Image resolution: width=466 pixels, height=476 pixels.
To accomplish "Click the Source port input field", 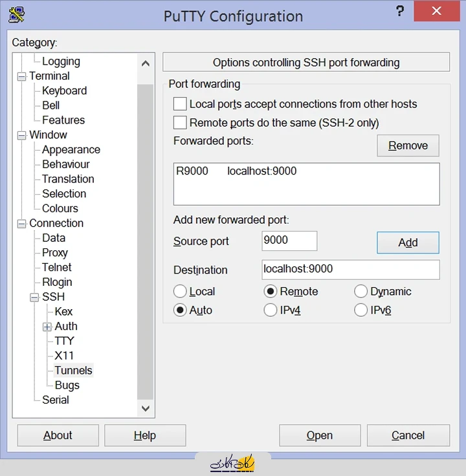I will click(289, 241).
